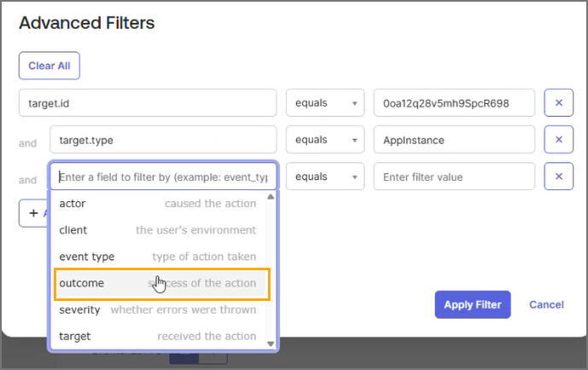This screenshot has height=370, width=588.
Task: Choose client from the field suggestions
Action: point(158,230)
